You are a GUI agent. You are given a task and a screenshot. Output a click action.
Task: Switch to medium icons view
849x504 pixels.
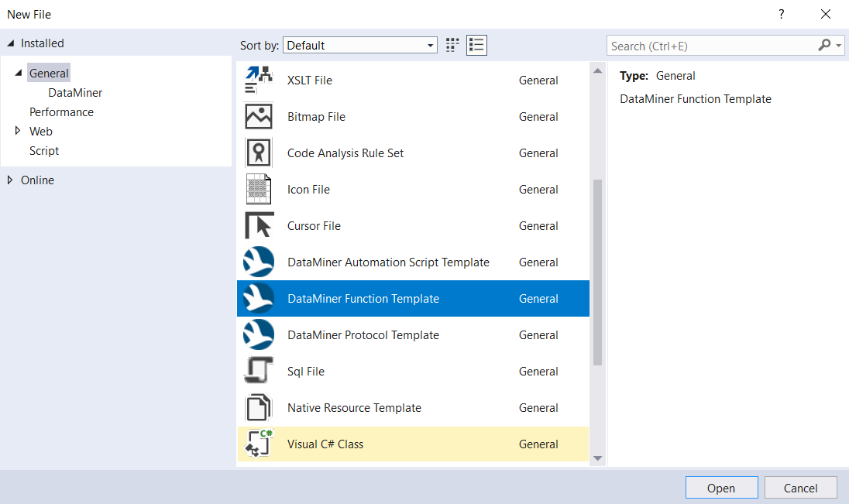click(452, 45)
